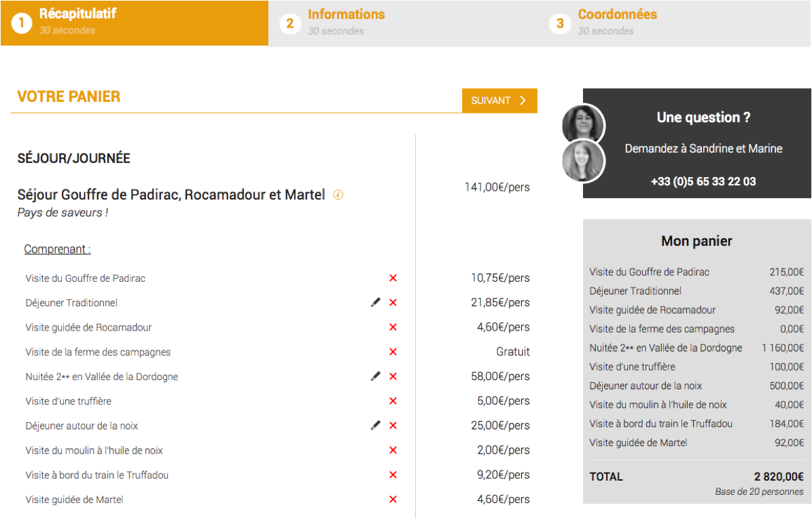
Task: Open info icon beside Séjour Gouffre de Padirac
Action: click(338, 195)
